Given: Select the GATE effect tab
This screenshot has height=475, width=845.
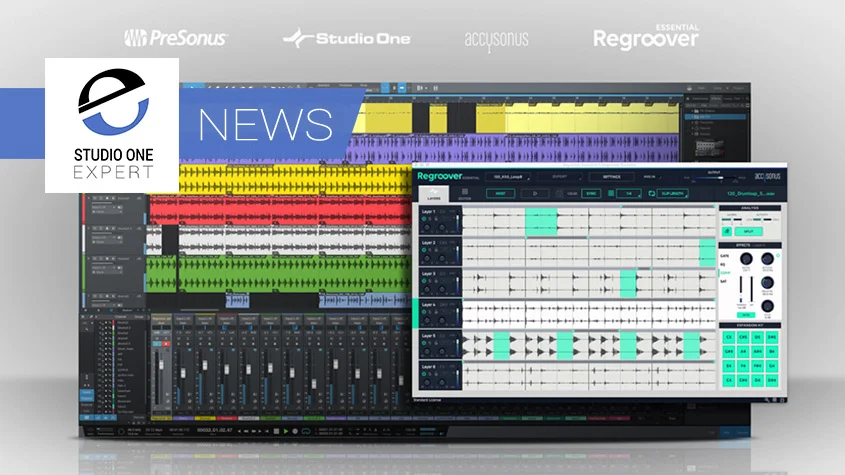Looking at the screenshot, I should tap(725, 256).
